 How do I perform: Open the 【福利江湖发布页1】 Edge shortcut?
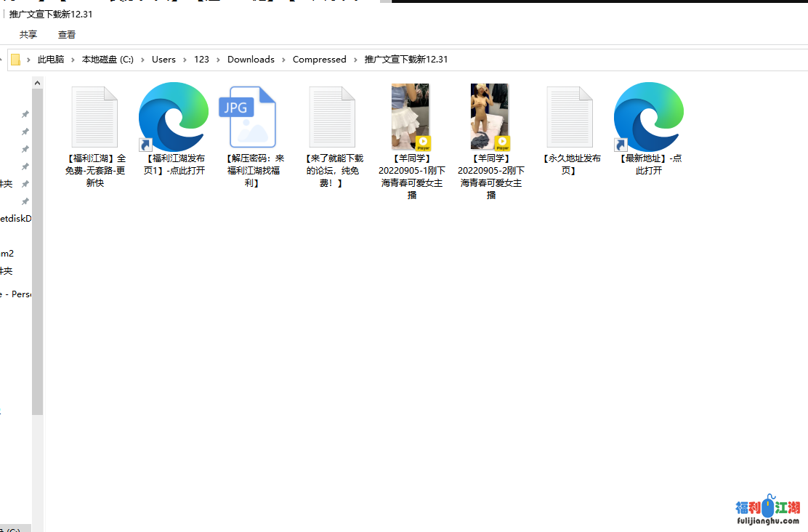pos(174,117)
